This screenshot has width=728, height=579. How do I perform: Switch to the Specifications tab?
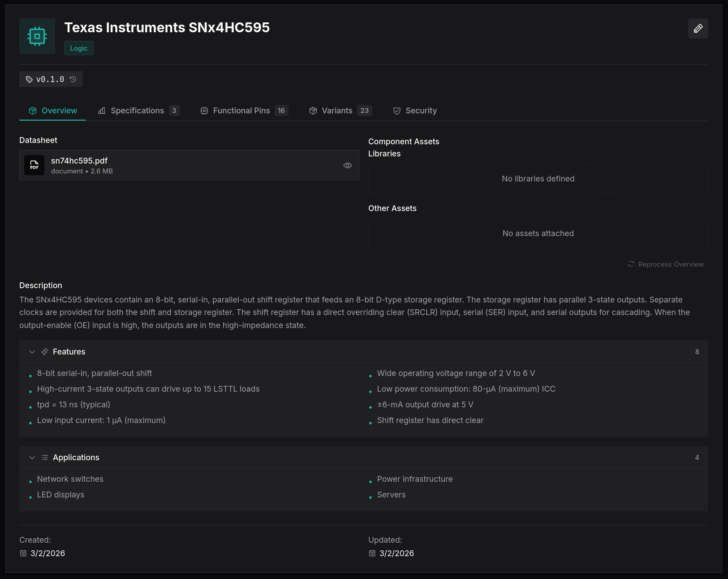pos(138,111)
